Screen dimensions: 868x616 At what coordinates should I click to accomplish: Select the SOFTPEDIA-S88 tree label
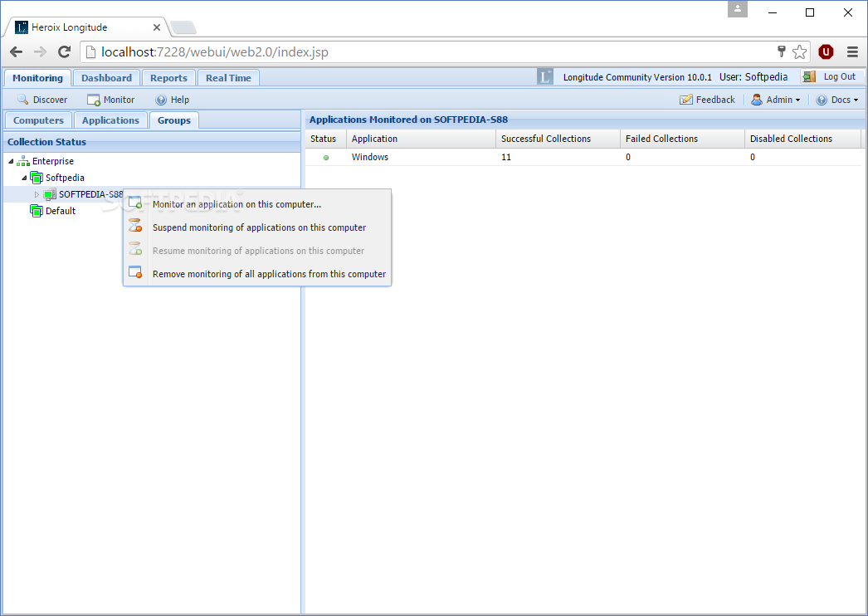(x=90, y=194)
